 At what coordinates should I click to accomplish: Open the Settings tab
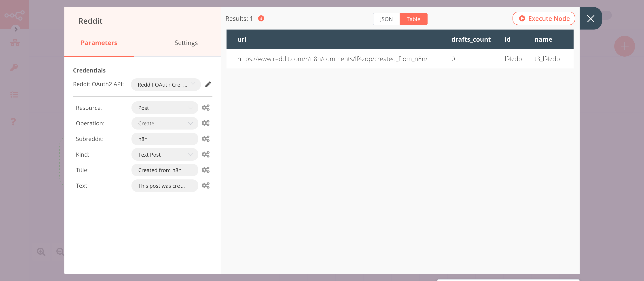[x=186, y=43]
